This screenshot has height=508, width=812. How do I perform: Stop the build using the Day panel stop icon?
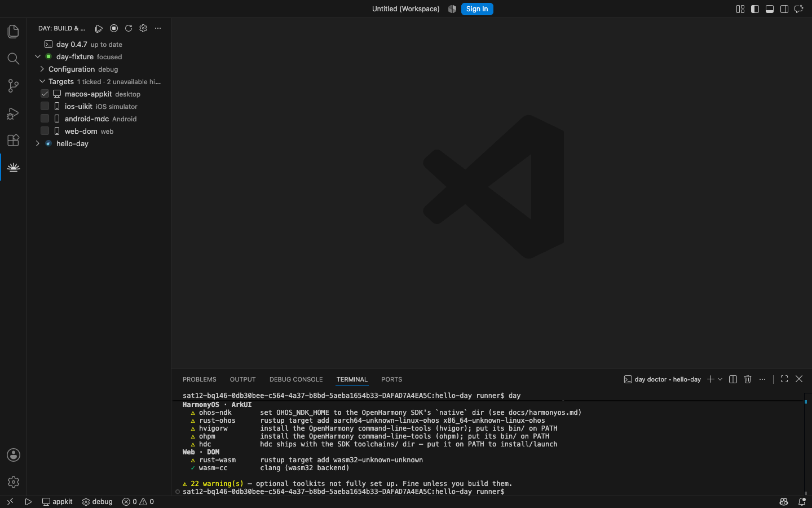(x=114, y=28)
